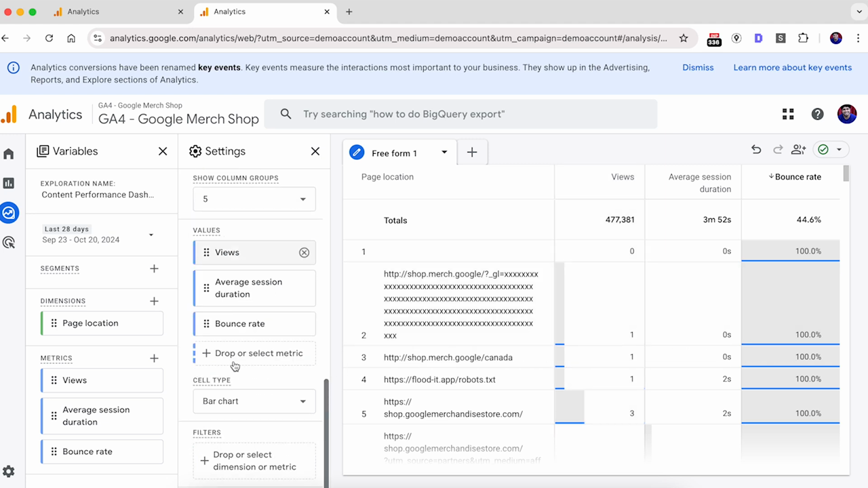Image resolution: width=868 pixels, height=488 pixels.
Task: Expand the data quality dropdown arrow
Action: [839, 150]
